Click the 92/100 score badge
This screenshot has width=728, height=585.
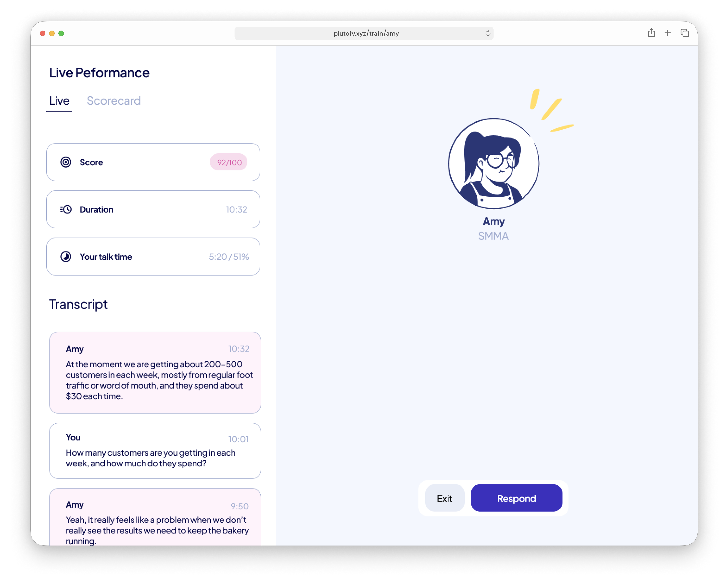tap(229, 162)
